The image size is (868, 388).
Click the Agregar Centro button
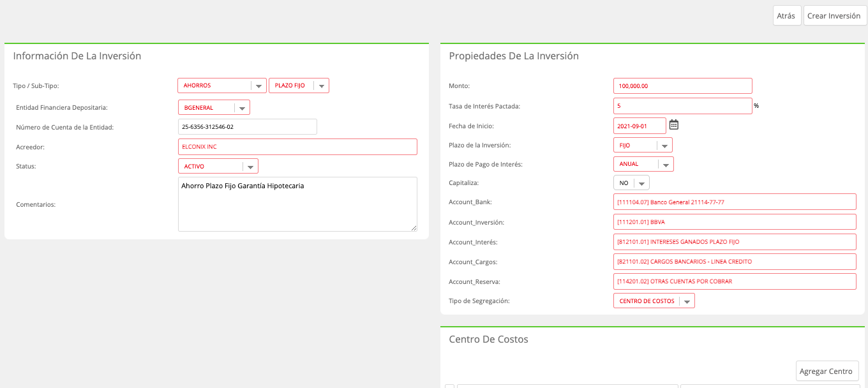(827, 371)
